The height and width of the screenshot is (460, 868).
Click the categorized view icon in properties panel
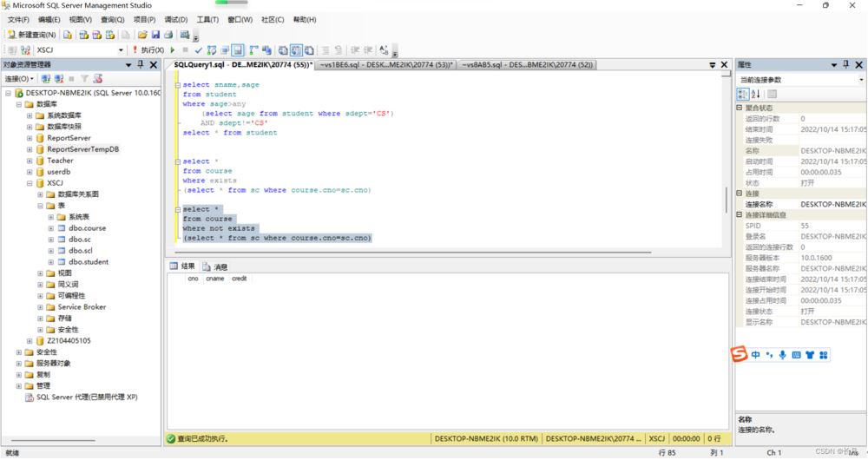coord(742,94)
